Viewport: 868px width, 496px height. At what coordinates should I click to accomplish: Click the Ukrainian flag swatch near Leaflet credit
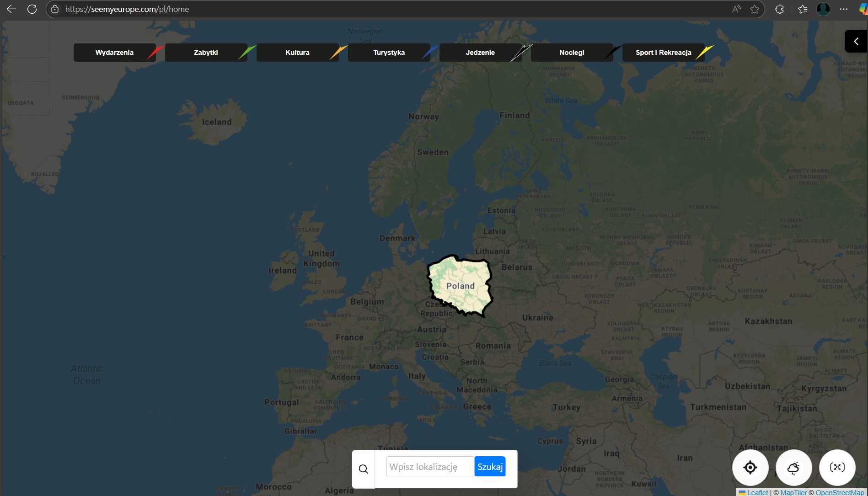coord(742,492)
